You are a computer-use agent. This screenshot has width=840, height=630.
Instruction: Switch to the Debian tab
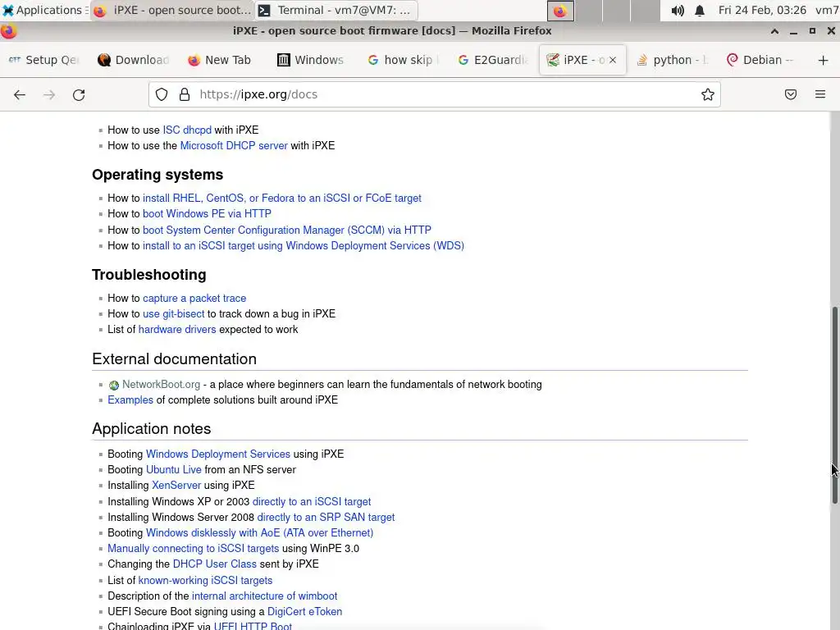click(x=760, y=60)
